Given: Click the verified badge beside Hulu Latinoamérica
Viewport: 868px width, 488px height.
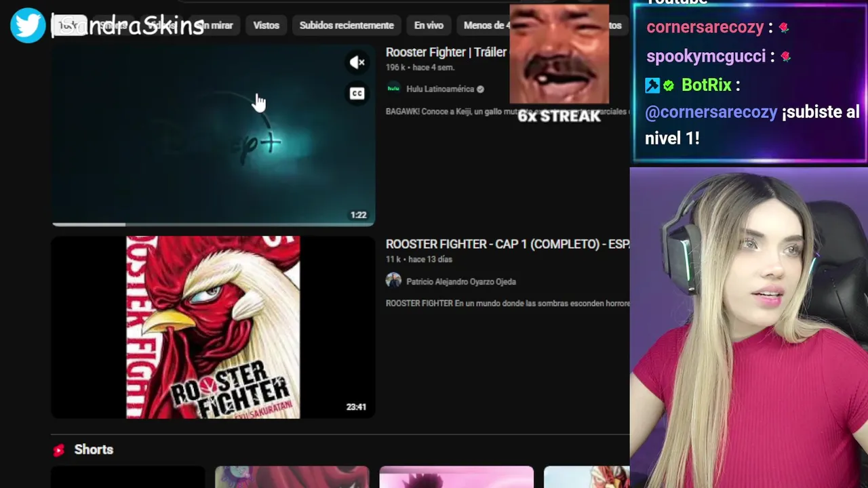Looking at the screenshot, I should point(480,89).
